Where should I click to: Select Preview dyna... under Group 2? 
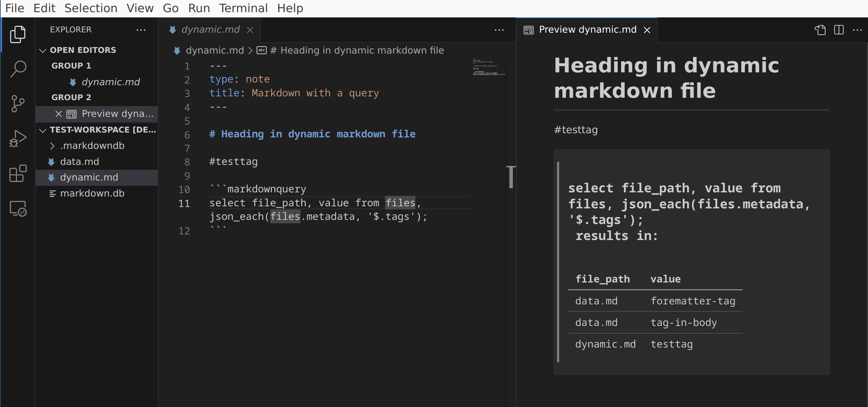(x=97, y=114)
